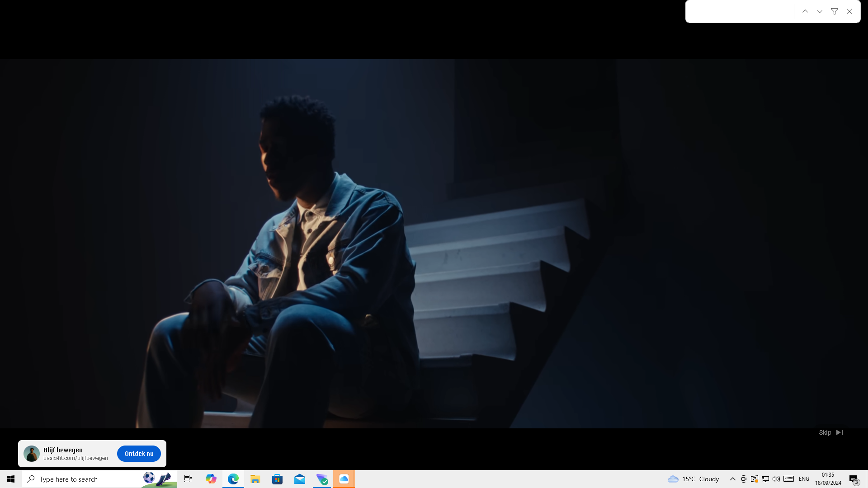The width and height of the screenshot is (868, 488).
Task: Open Copilot from the taskbar
Action: click(x=211, y=479)
